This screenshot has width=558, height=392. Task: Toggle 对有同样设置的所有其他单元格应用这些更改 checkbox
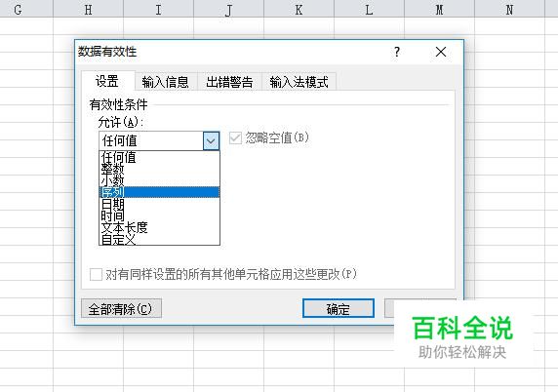pyautogui.click(x=96, y=274)
